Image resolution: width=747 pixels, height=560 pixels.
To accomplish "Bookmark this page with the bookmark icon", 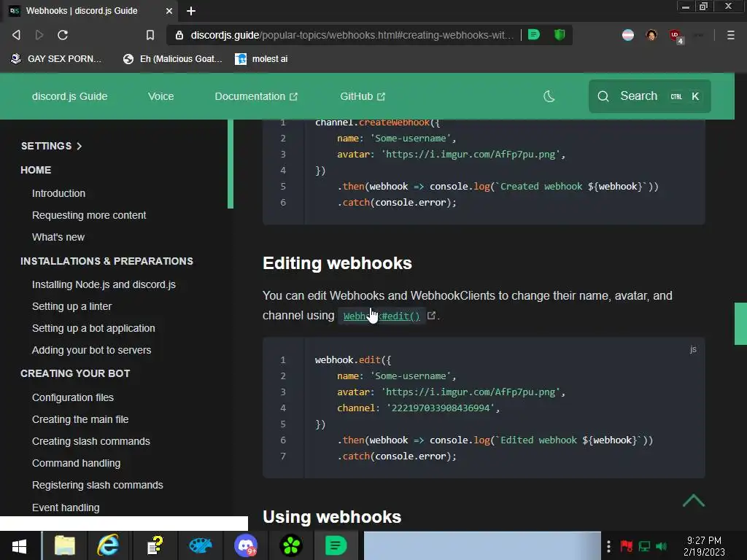I will pos(150,35).
